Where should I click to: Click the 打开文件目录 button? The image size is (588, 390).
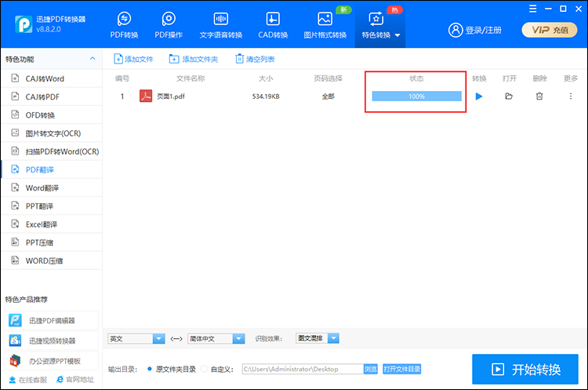click(x=401, y=369)
